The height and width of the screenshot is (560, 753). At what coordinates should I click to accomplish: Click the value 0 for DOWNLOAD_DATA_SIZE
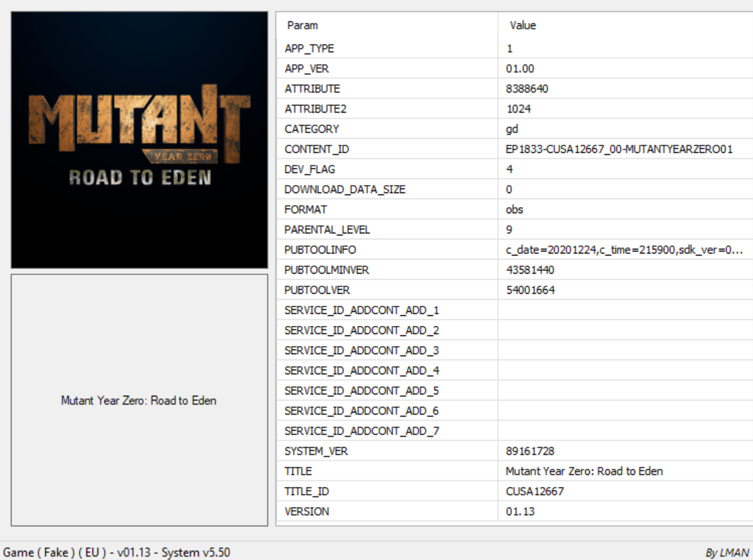click(x=509, y=190)
